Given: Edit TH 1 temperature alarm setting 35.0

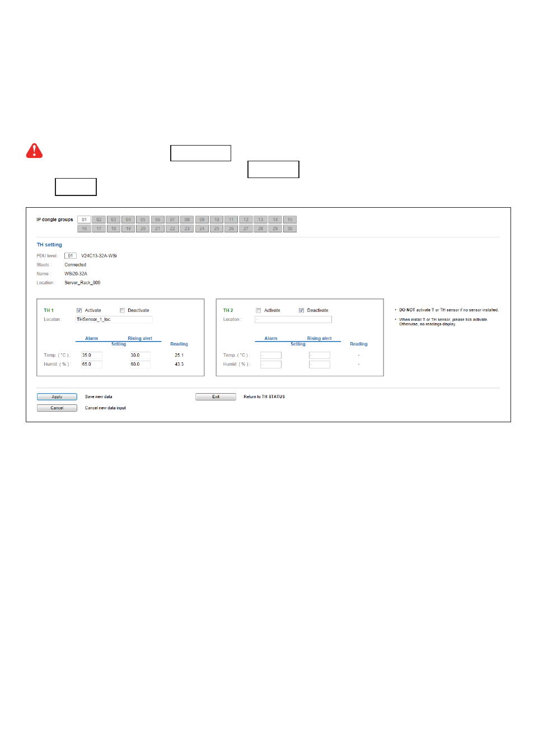Looking at the screenshot, I should tap(92, 355).
